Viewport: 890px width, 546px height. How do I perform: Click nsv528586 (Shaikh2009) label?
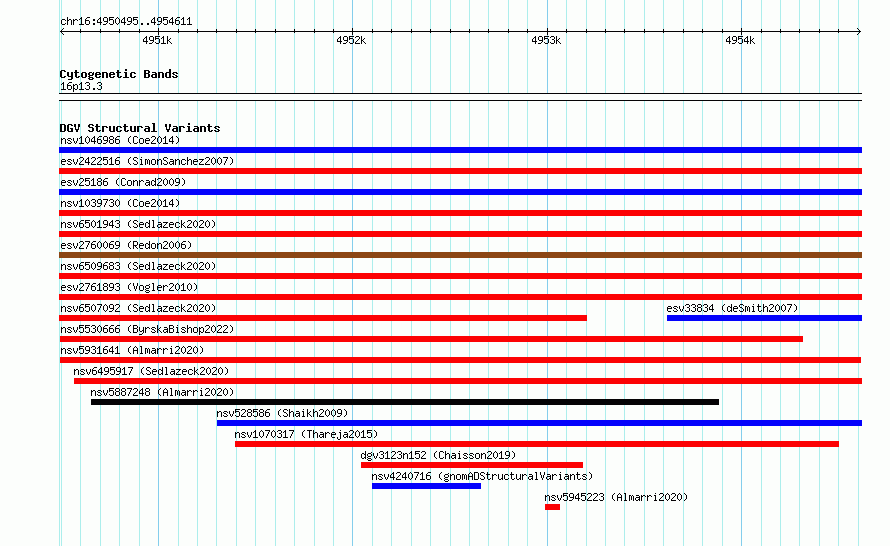coord(282,413)
